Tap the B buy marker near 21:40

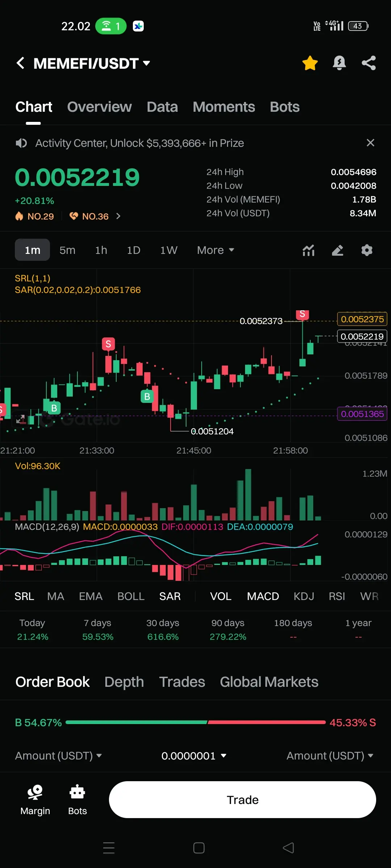click(147, 396)
